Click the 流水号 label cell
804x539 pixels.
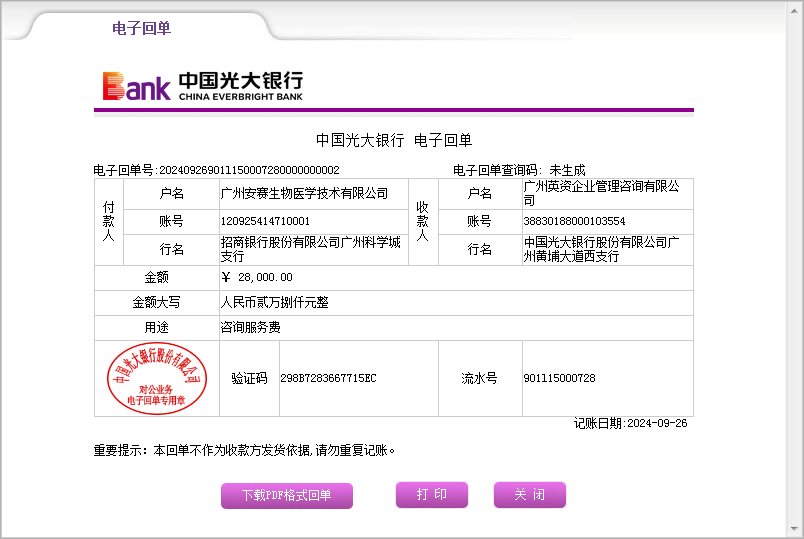(x=480, y=378)
